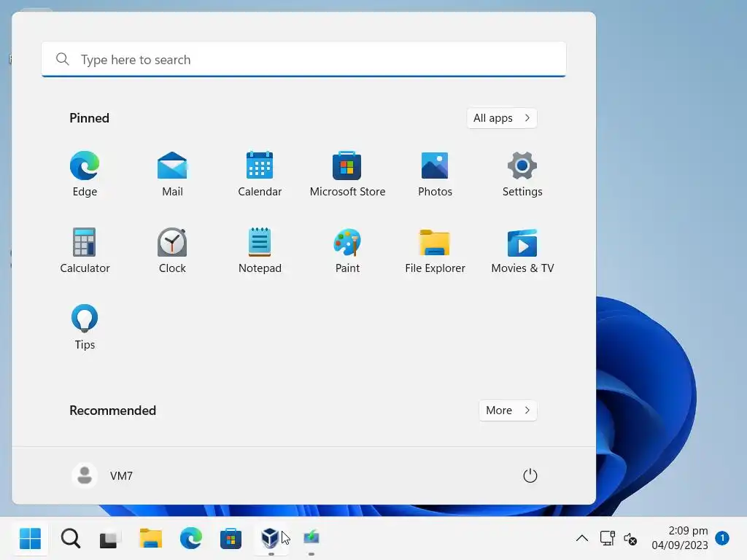Launch Notepad from pinned apps
This screenshot has width=747, height=560.
point(260,251)
